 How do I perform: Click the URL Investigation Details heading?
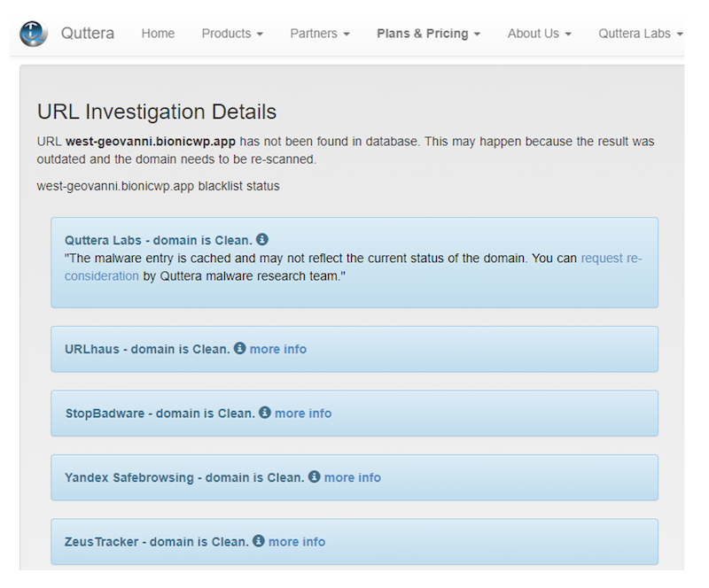coord(157,112)
